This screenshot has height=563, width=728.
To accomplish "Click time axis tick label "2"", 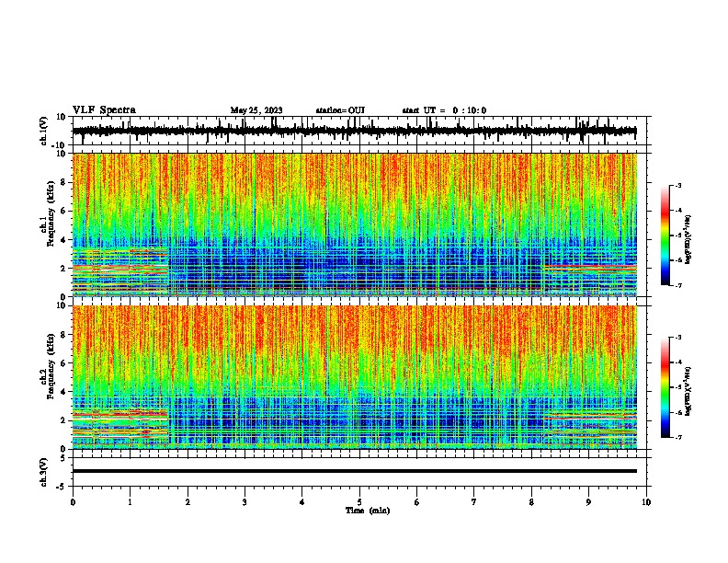I will coord(188,502).
